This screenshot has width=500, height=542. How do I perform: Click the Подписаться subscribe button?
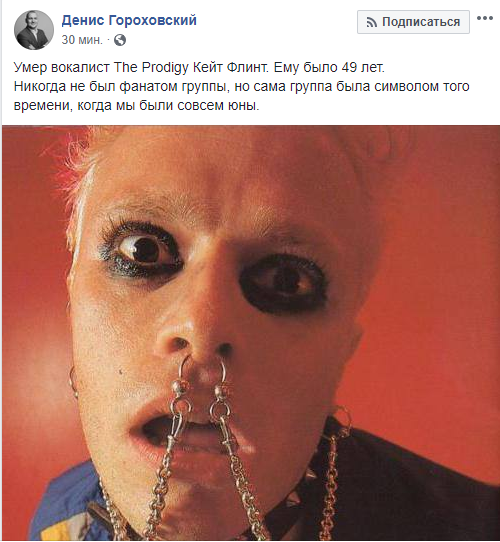tap(413, 22)
